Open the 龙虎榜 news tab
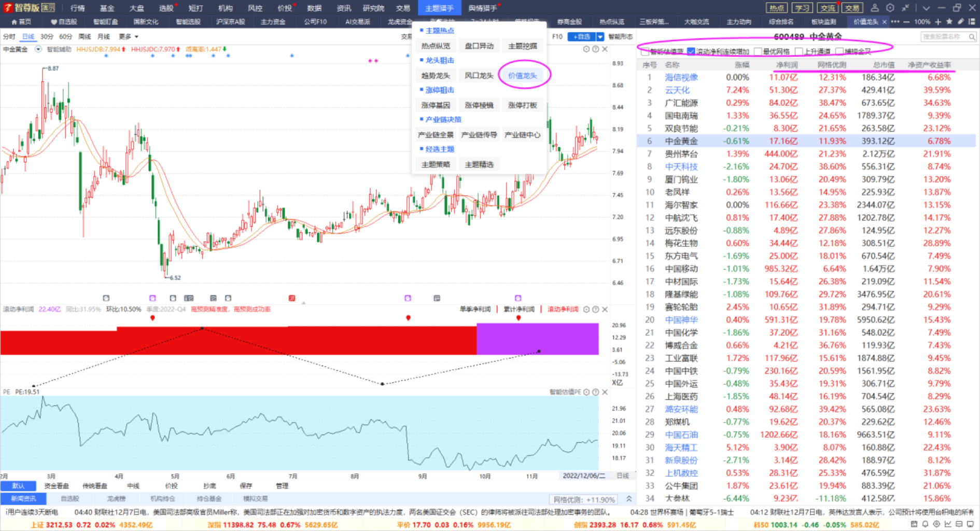 (116, 499)
